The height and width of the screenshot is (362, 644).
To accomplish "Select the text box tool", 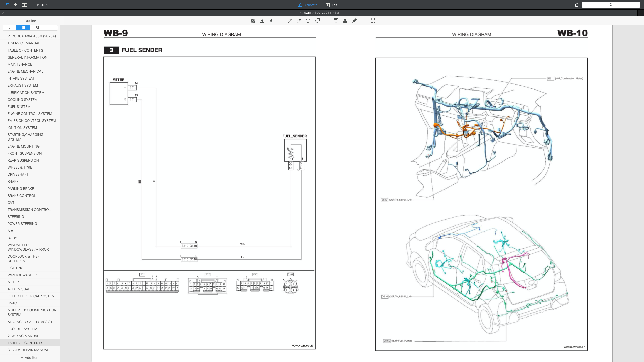I will [x=308, y=21].
